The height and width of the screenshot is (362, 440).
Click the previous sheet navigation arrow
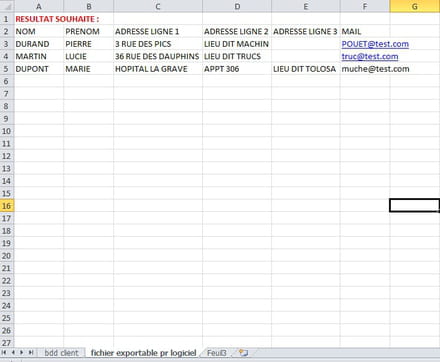[13, 352]
